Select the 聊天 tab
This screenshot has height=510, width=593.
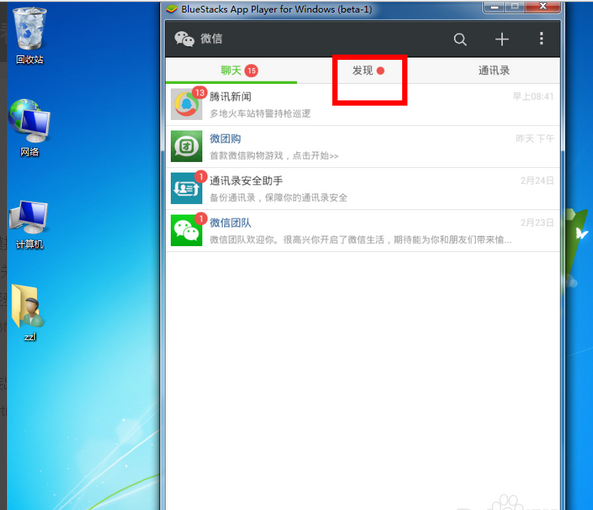point(231,70)
